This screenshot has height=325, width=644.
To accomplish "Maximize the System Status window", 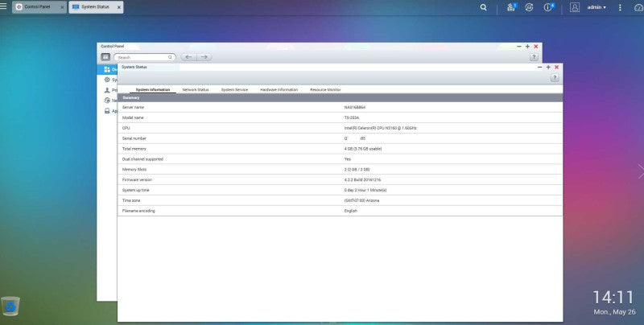I will [548, 68].
